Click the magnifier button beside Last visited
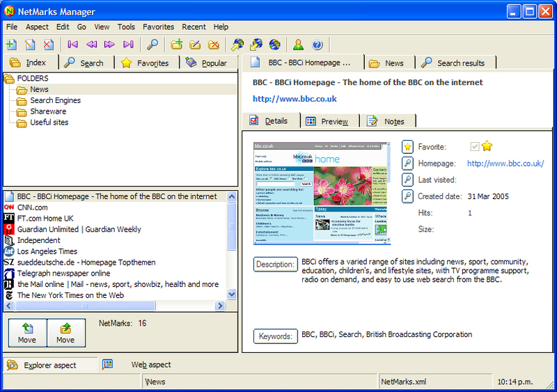The width and height of the screenshot is (557, 392). (x=407, y=180)
